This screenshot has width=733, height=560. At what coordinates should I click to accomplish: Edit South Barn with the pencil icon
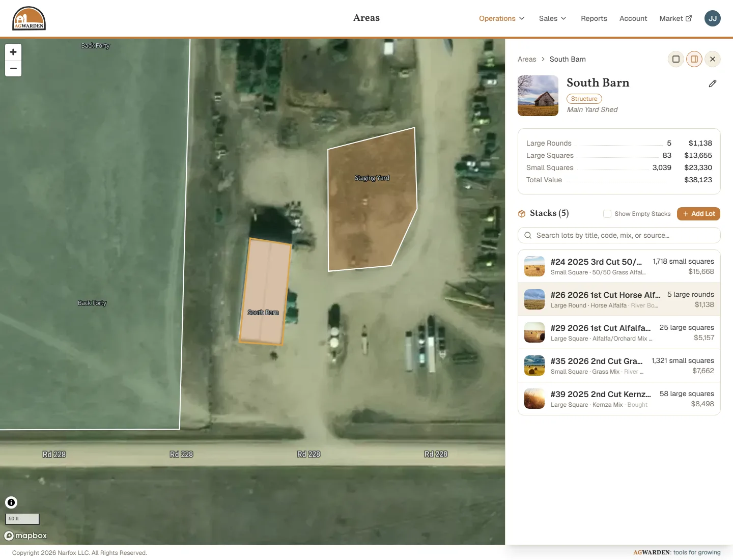click(713, 83)
